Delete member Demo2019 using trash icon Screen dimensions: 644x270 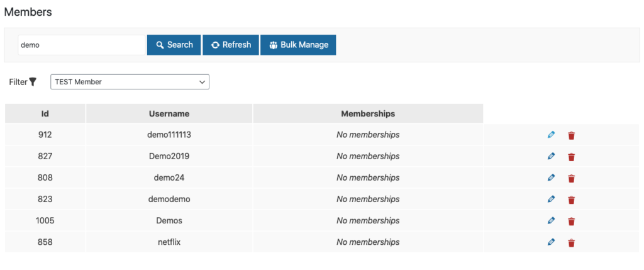click(x=571, y=157)
